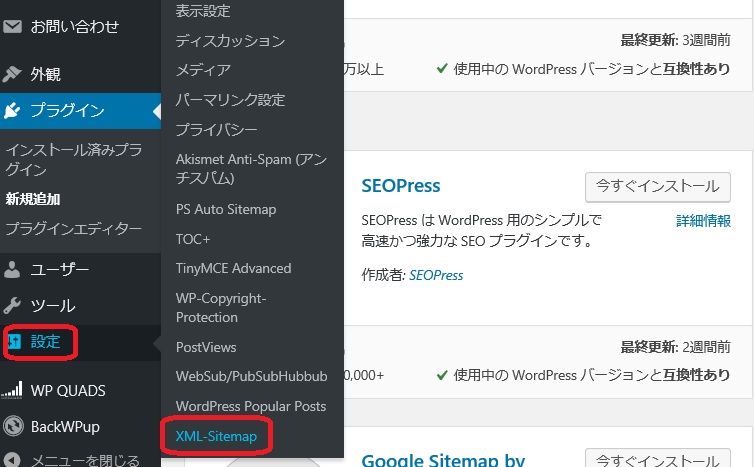754x467 pixels.
Task: Open XML-Sitemap settings submenu item
Action: (x=214, y=437)
